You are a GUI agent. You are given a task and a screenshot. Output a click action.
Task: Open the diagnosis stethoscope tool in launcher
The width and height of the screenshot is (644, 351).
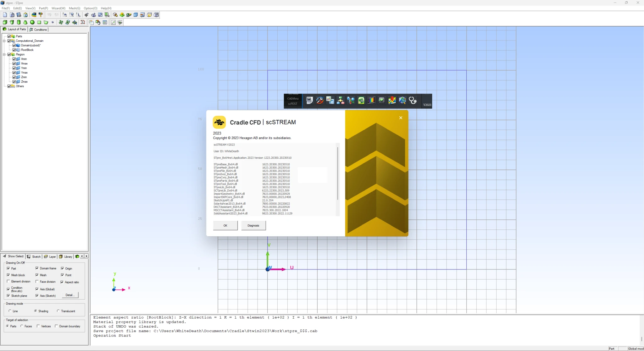(x=413, y=100)
